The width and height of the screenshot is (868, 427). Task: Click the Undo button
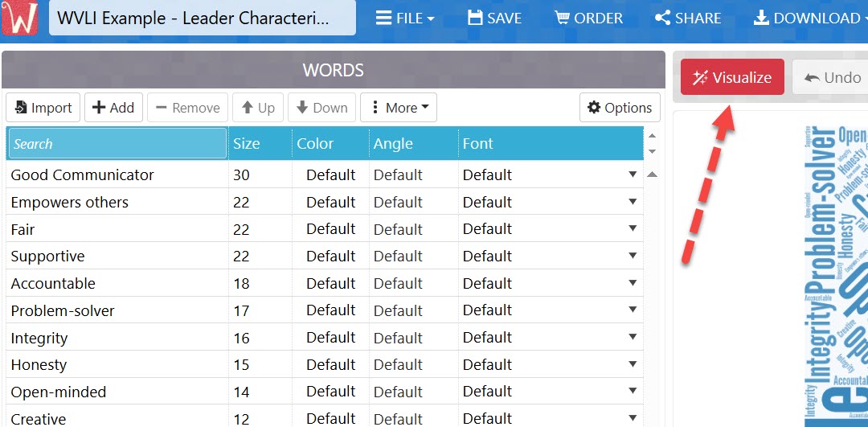[x=830, y=77]
